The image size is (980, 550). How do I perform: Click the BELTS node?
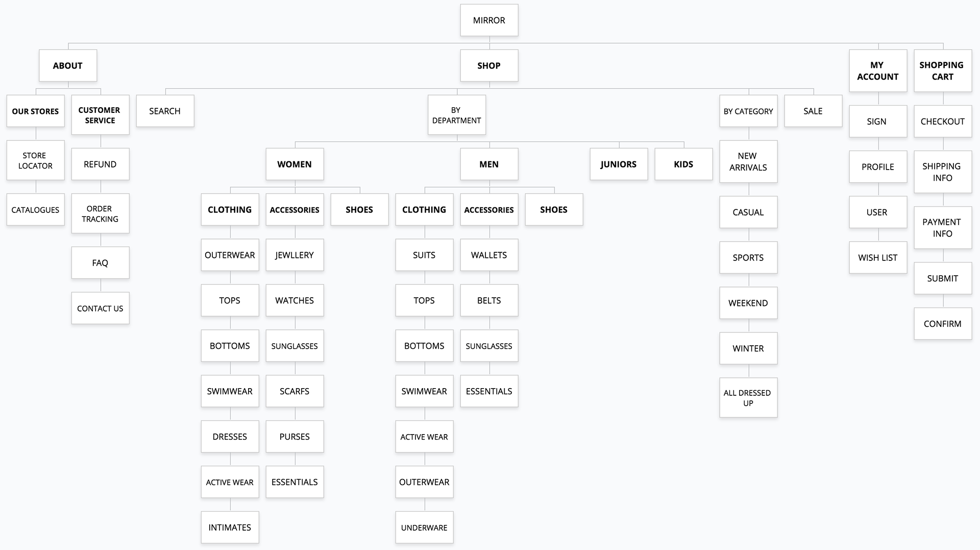[x=489, y=300]
